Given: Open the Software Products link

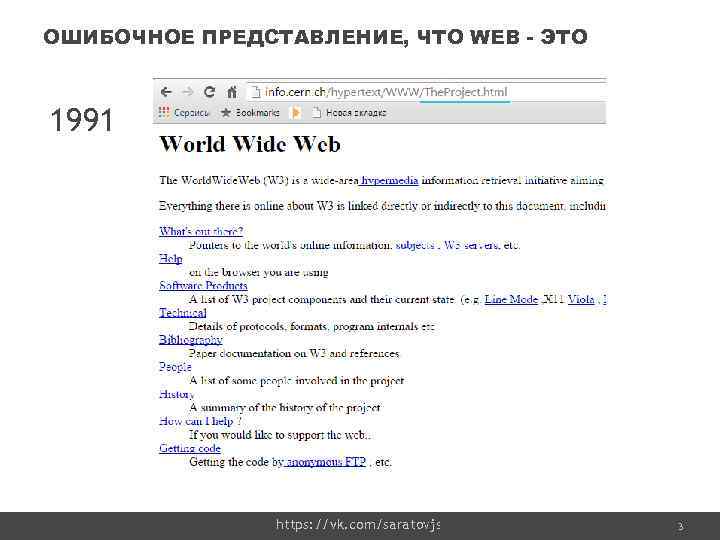Looking at the screenshot, I should pyautogui.click(x=203, y=286).
